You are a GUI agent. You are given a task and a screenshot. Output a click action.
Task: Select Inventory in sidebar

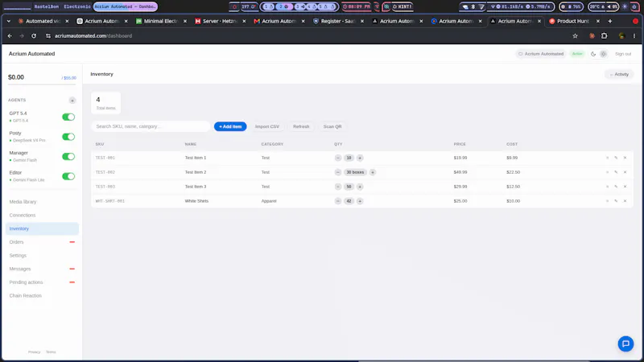pos(42,228)
